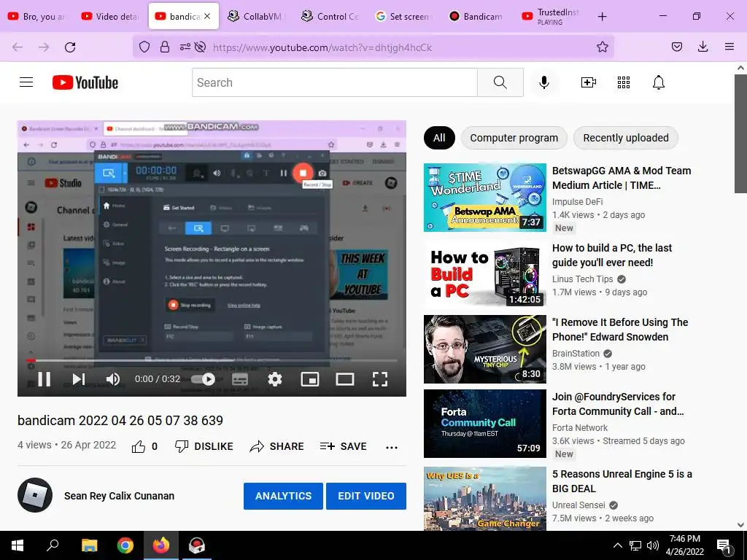Click SAVE to add to playlist

pyautogui.click(x=344, y=447)
